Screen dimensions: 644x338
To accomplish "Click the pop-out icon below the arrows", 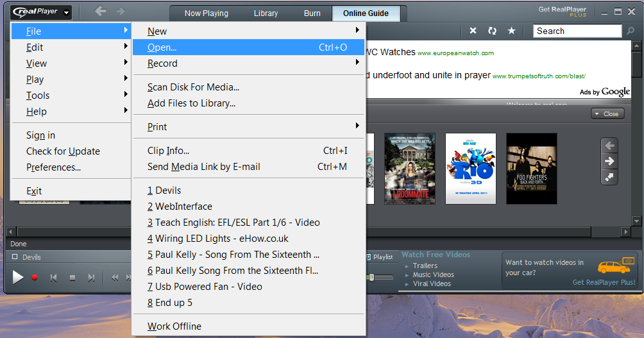I will (x=609, y=177).
